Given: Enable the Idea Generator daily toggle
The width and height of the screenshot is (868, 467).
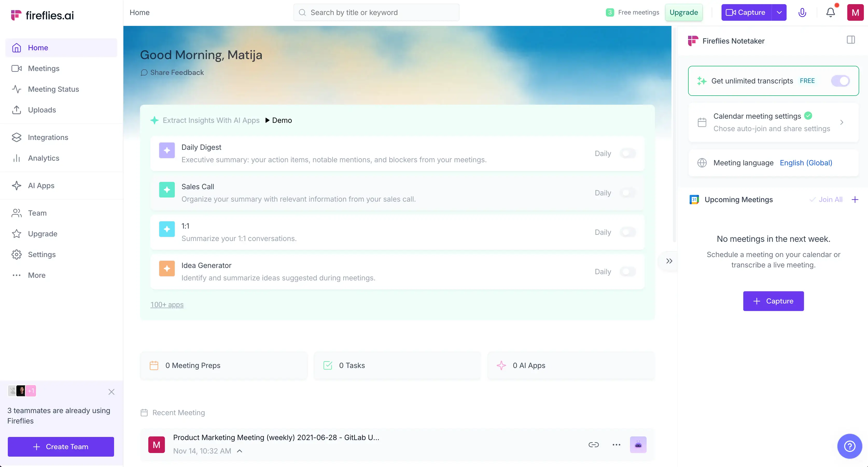Looking at the screenshot, I should click(x=627, y=272).
